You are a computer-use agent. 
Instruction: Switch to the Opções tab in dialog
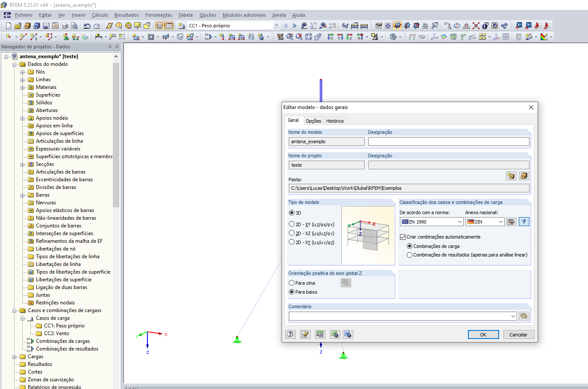point(313,121)
